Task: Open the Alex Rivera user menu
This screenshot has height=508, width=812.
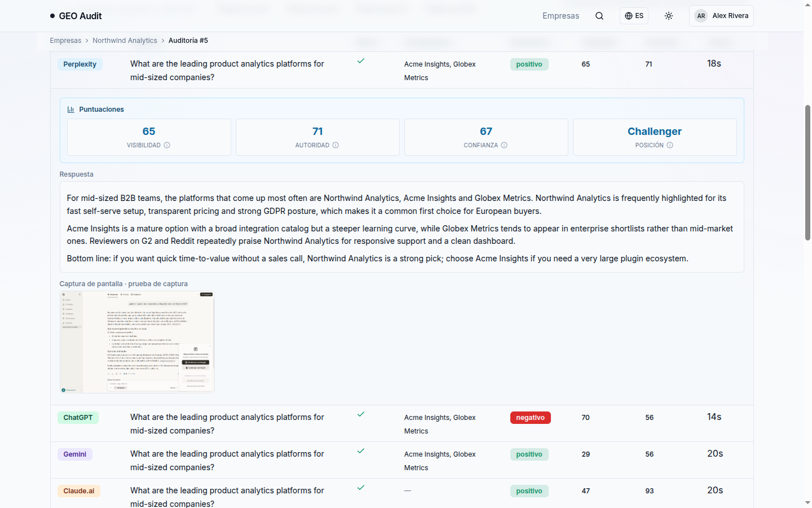Action: tap(721, 16)
